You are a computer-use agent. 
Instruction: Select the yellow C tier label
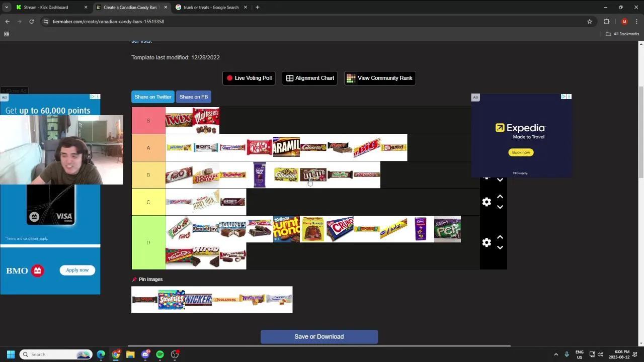pyautogui.click(x=148, y=202)
